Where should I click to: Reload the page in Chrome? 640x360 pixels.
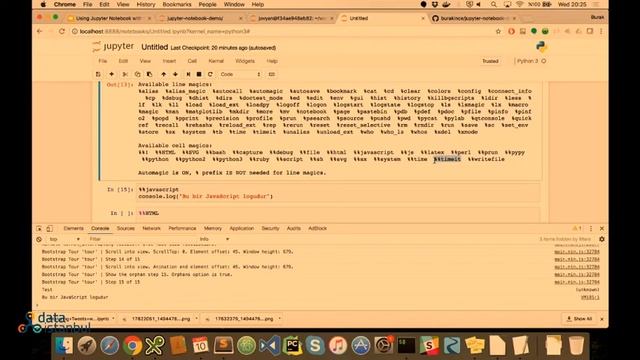point(62,31)
